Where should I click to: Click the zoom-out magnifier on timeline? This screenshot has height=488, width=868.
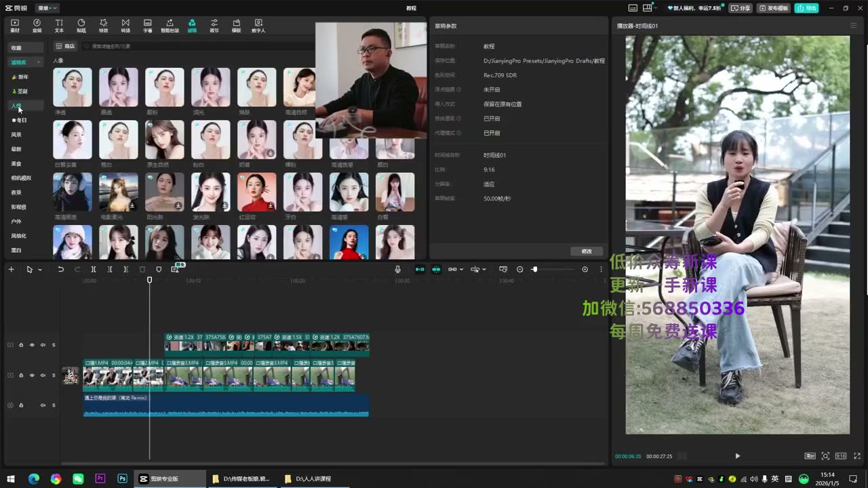tap(520, 269)
